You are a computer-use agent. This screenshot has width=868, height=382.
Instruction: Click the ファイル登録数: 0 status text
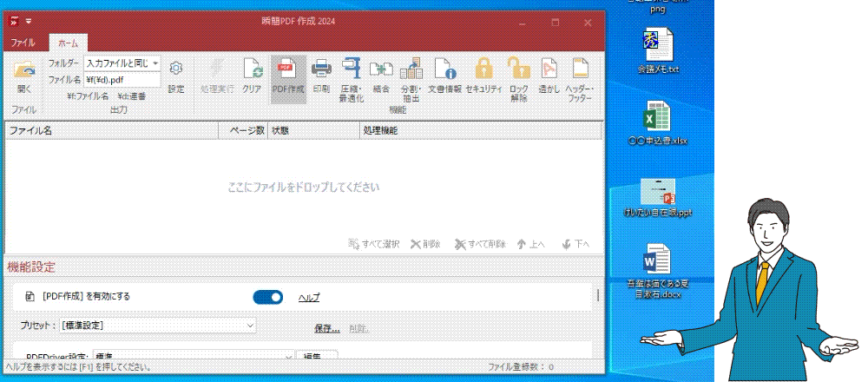click(x=520, y=367)
